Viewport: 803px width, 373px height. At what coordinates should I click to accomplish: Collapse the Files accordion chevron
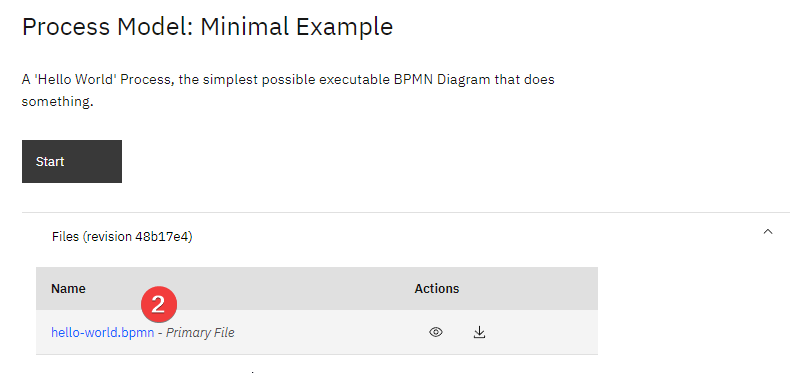[x=768, y=232]
